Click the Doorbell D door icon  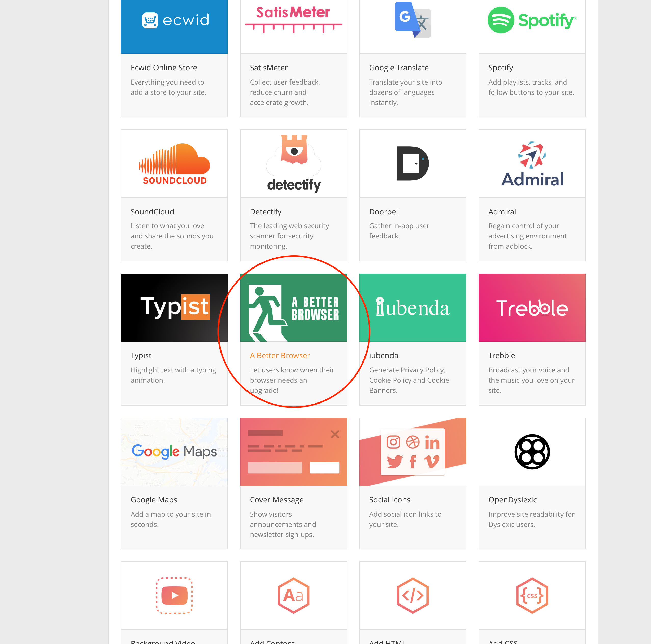tap(412, 163)
